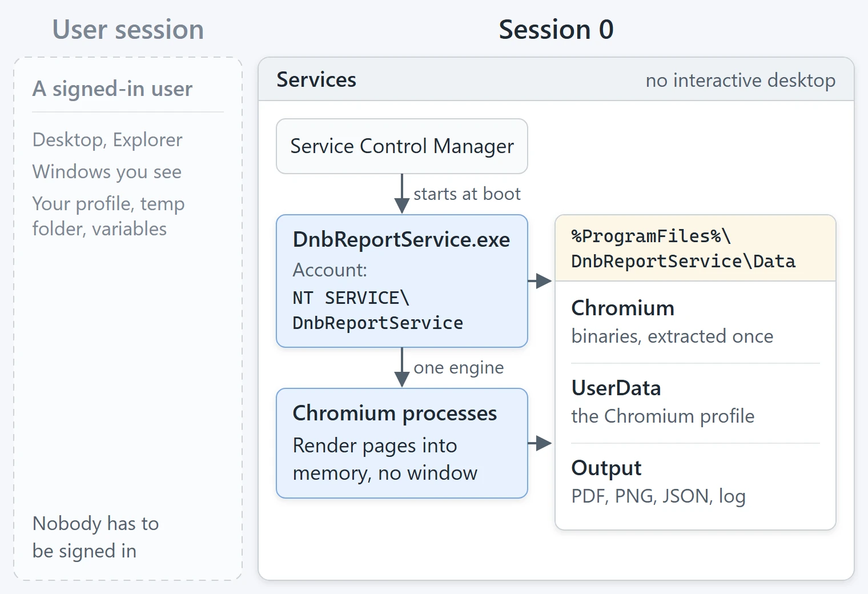Click the "UserData" heading
This screenshot has width=868, height=594.
pos(616,388)
